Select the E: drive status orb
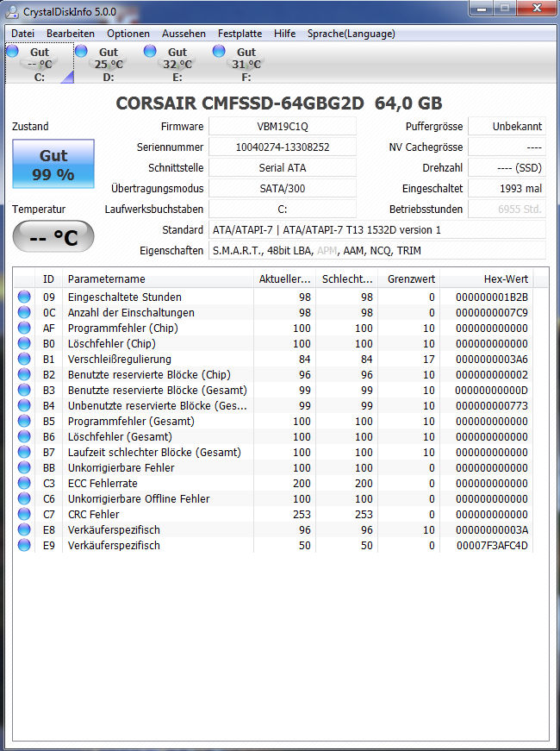Screen dimensions: 560x751 pos(150,51)
